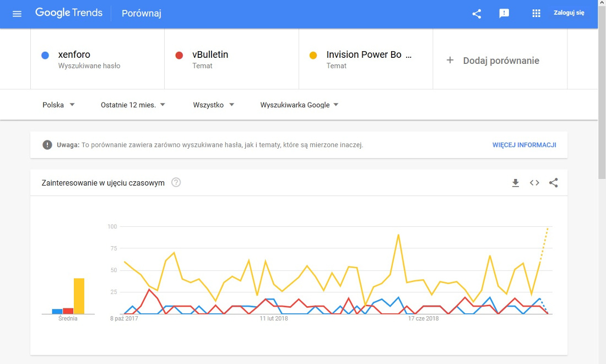606x364 pixels.
Task: Click the Google Trends logo
Action: click(x=69, y=13)
